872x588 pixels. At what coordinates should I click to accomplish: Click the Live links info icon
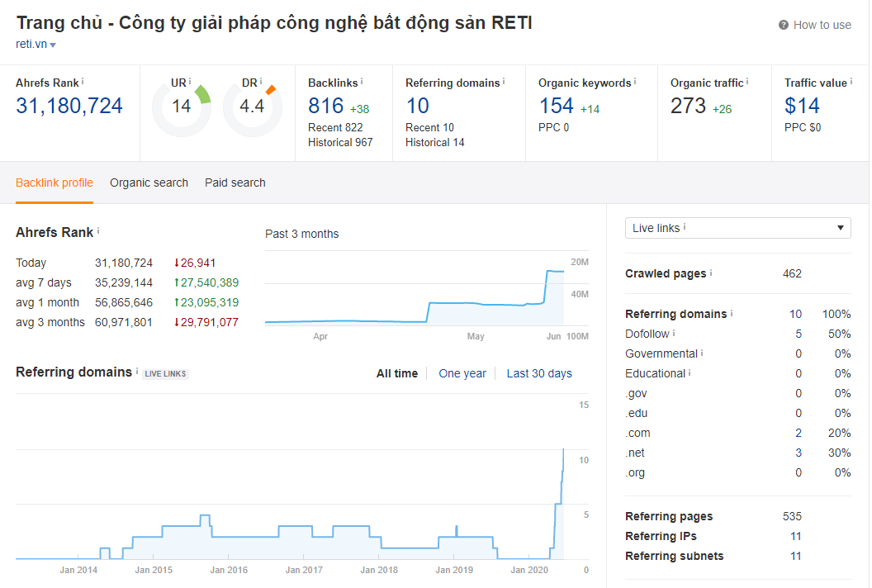pyautogui.click(x=685, y=226)
